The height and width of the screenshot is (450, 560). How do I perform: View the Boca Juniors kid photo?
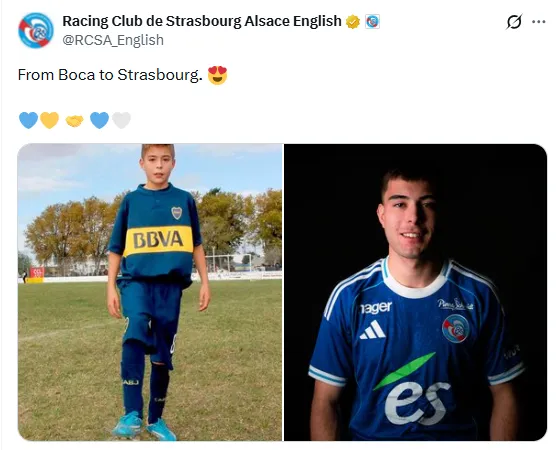click(150, 292)
